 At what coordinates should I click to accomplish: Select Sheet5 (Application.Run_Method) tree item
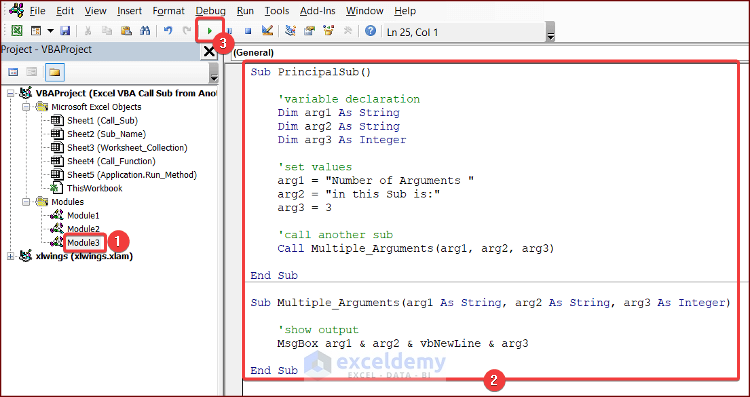coord(132,175)
